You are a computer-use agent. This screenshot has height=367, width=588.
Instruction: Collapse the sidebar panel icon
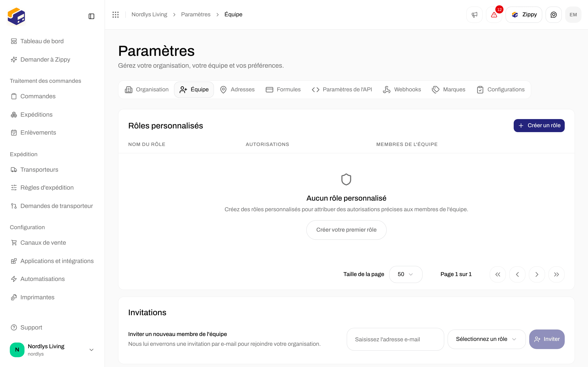click(x=91, y=16)
